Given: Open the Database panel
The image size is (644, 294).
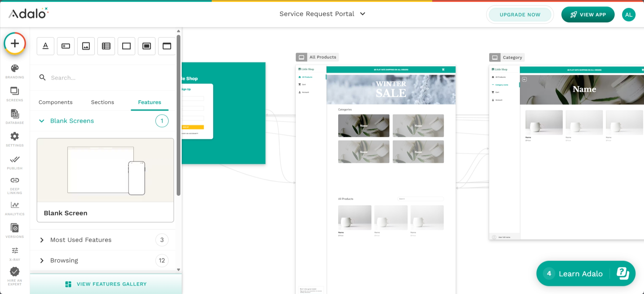Looking at the screenshot, I should click(15, 117).
